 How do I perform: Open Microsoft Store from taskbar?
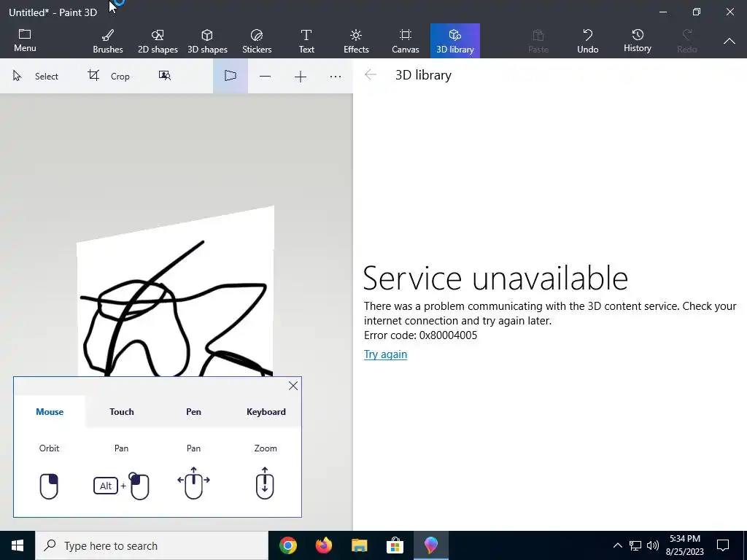[395, 545]
